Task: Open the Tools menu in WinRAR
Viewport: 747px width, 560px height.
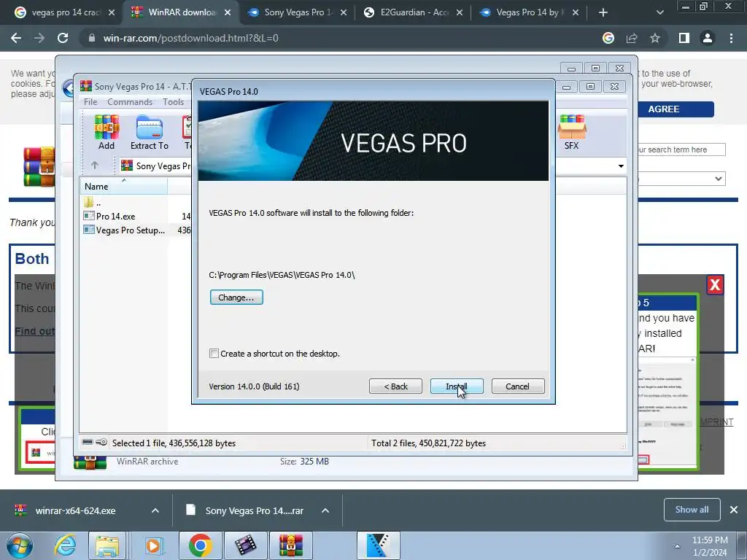Action: coord(173,102)
